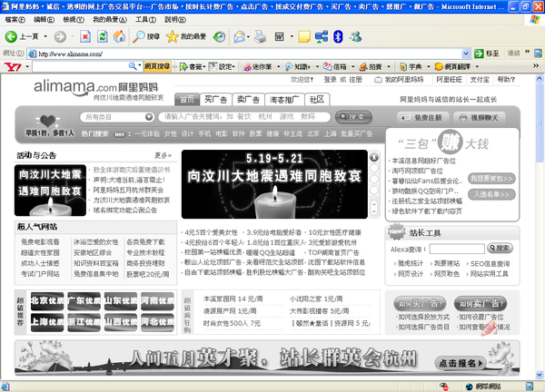Screen dimensions: 545x392
Task: Click the 北京优质 recommendation tile
Action: point(47,300)
